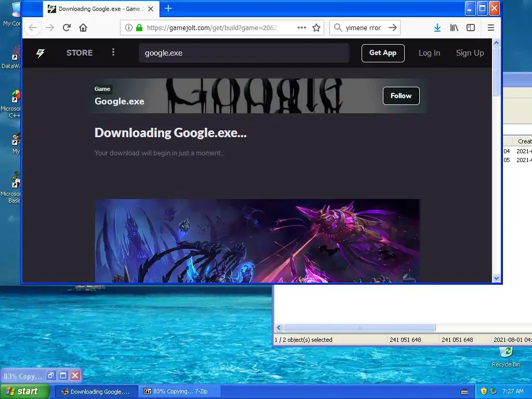
Task: Click the page scrollbar up arrow
Action: [x=496, y=43]
